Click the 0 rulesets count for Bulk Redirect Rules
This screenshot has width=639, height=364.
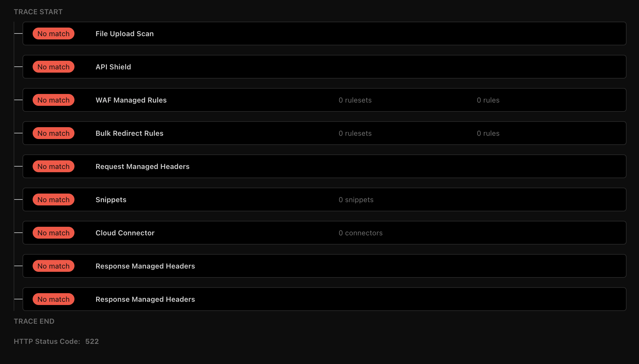point(355,133)
